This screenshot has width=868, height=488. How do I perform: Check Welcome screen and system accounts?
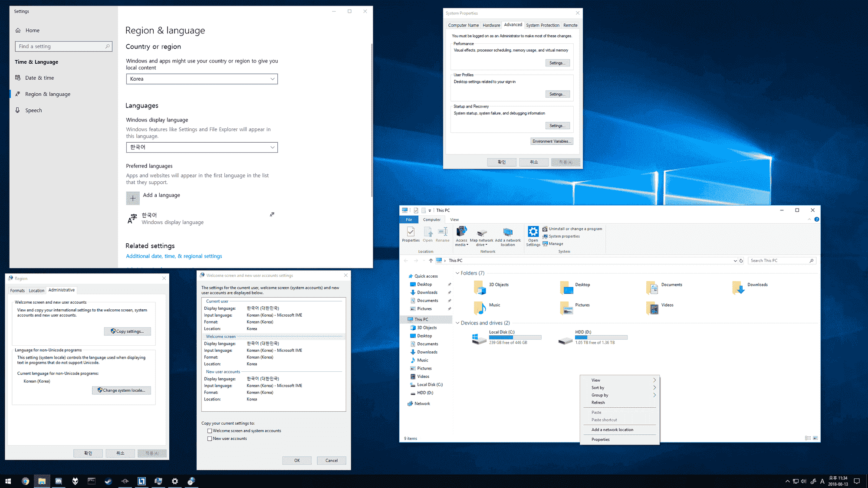[210, 431]
